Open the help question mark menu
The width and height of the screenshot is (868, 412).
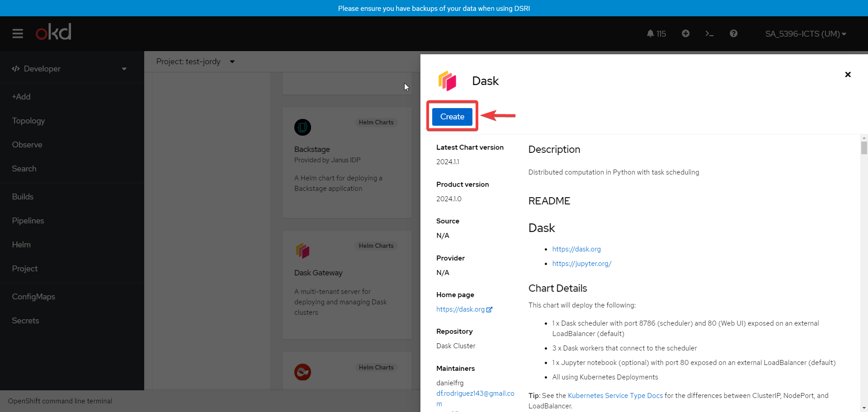point(733,33)
